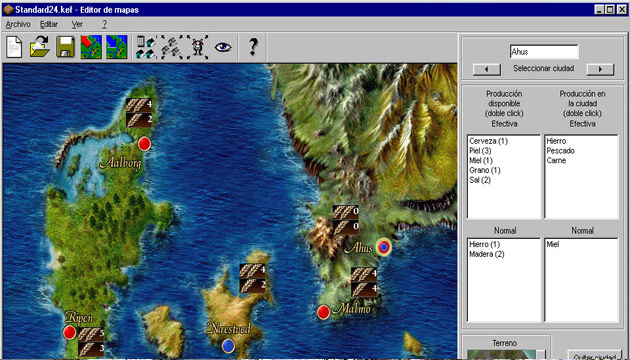Click the Malmo city name label on the map
Screen dimensions: 630x360
coord(351,309)
